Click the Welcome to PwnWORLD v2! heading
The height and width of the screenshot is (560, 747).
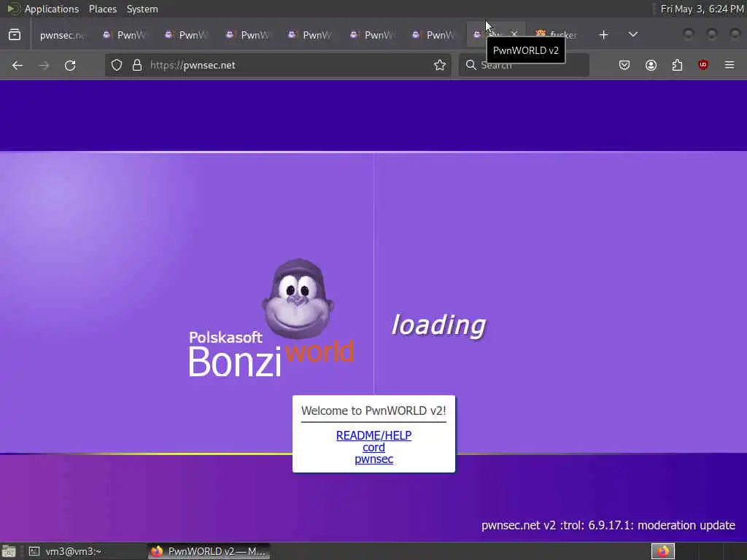coord(374,411)
